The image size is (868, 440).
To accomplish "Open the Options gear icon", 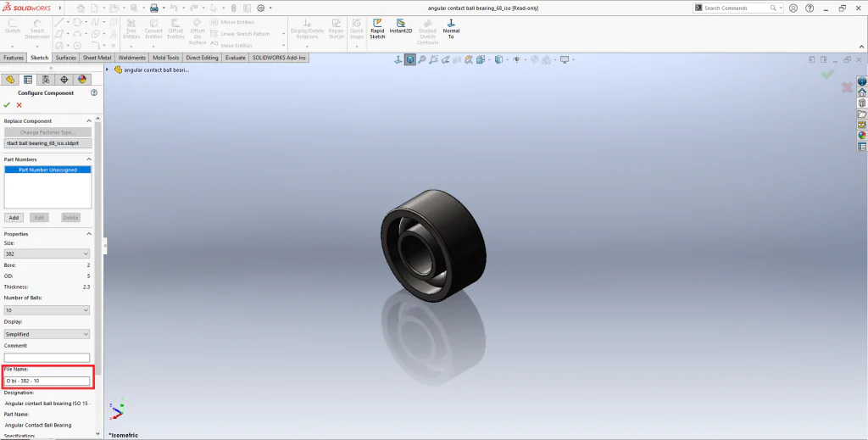I will (x=261, y=8).
